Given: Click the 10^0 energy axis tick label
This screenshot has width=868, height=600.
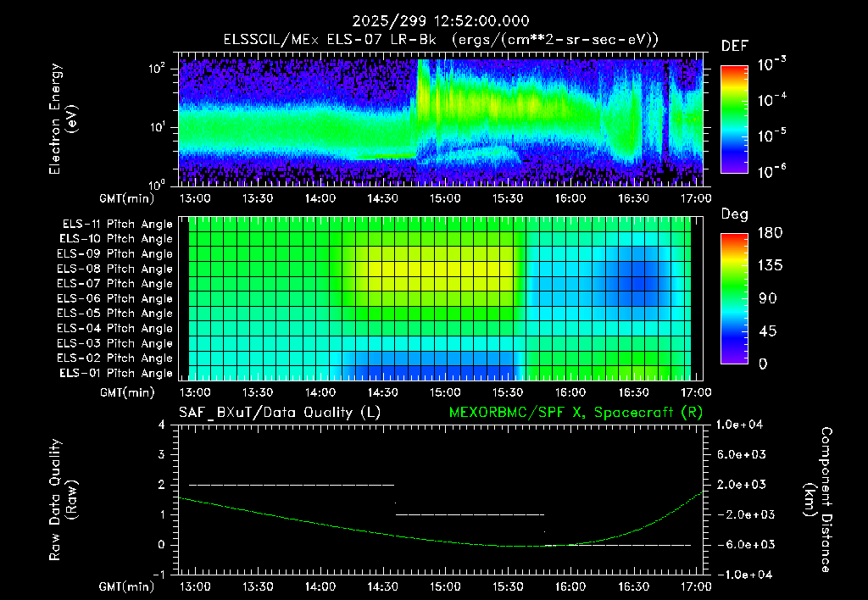Looking at the screenshot, I should pyautogui.click(x=157, y=184).
